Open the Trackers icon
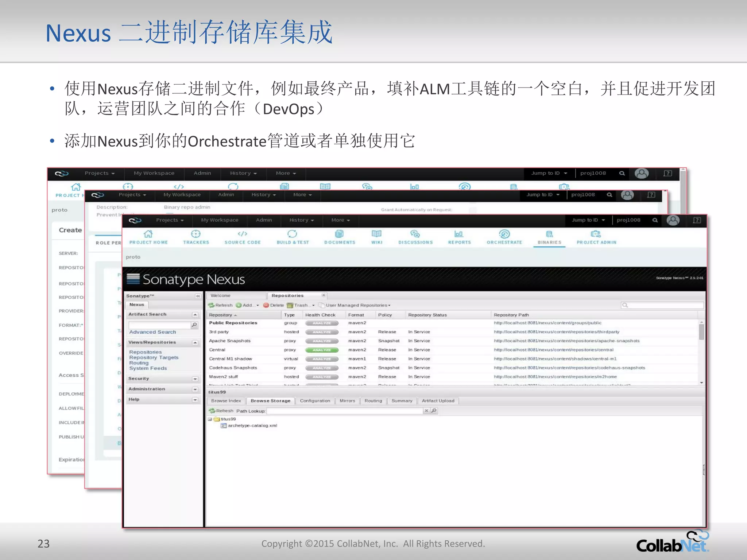The image size is (747, 560). tap(196, 234)
